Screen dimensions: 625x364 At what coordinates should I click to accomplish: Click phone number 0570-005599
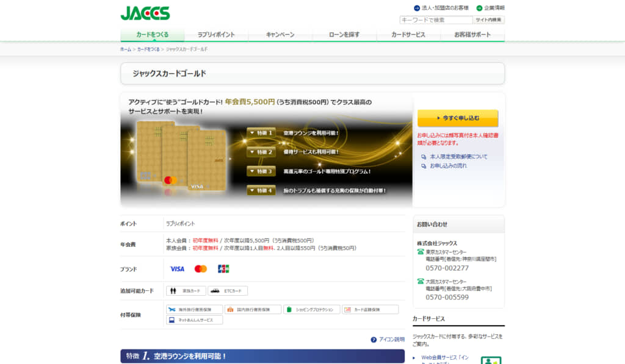[447, 298]
